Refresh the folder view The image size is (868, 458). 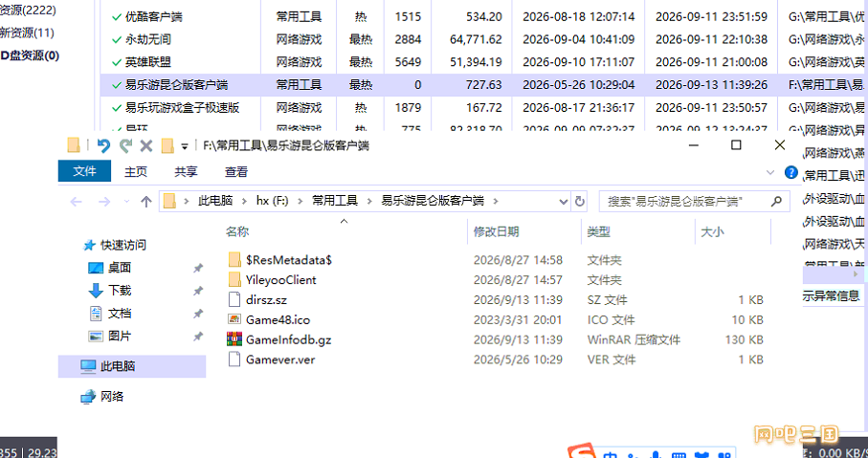[580, 202]
